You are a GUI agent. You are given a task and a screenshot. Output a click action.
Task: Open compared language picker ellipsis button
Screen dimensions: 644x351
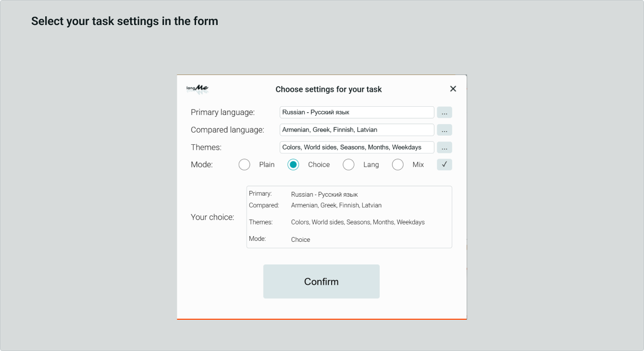(445, 130)
